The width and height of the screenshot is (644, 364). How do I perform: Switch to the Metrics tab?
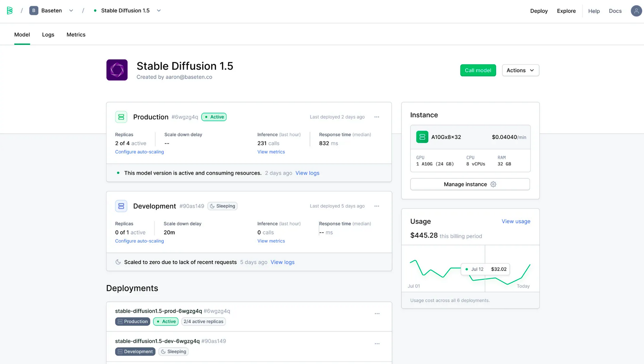pyautogui.click(x=76, y=35)
